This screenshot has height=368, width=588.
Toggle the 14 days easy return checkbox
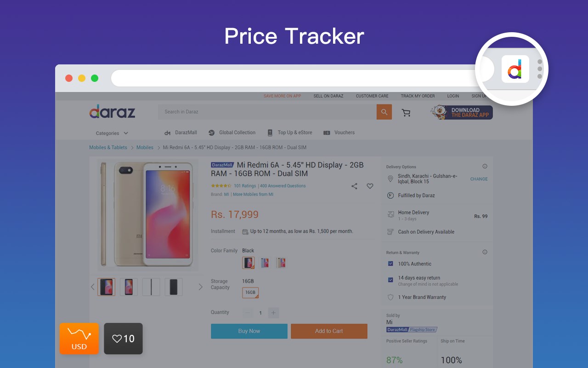[x=390, y=280]
